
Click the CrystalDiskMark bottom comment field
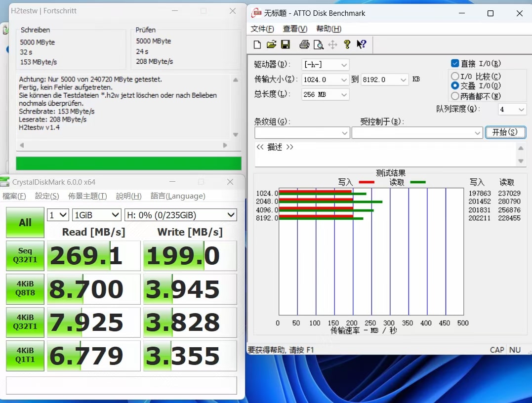(122, 385)
